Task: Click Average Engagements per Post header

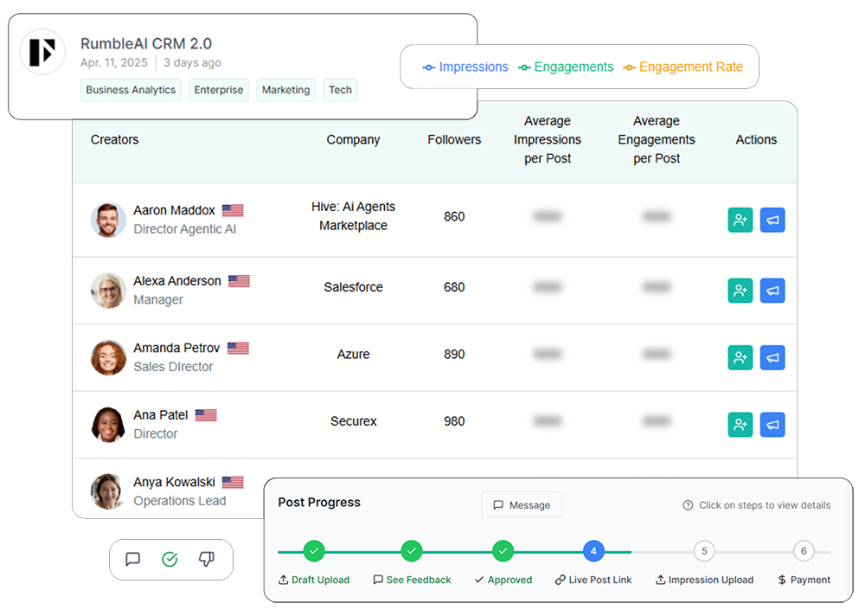Action: click(x=657, y=139)
